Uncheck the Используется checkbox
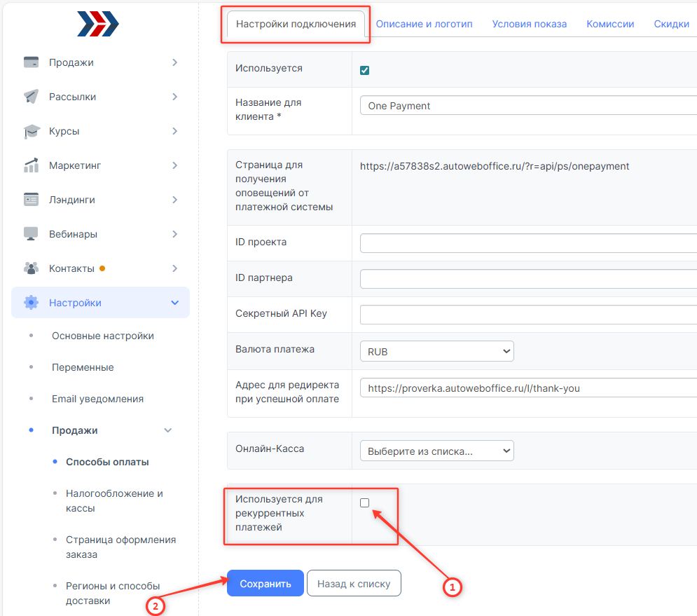697x616 pixels. click(364, 70)
